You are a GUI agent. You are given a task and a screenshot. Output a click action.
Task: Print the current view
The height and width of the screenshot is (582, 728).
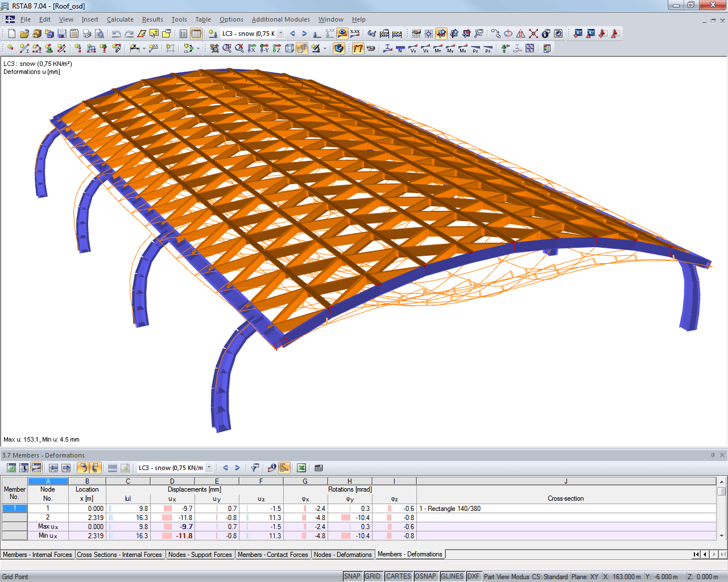[87, 34]
